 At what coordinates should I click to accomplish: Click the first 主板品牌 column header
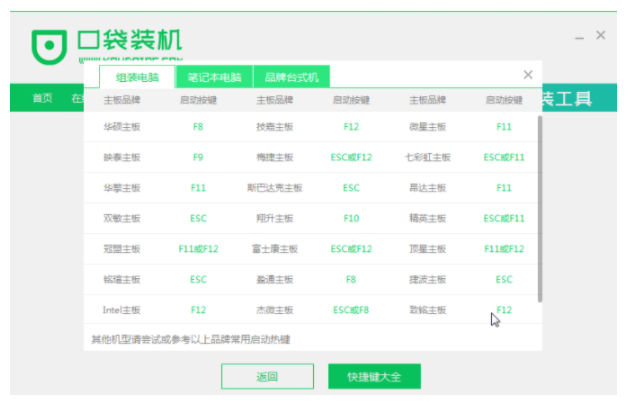point(122,101)
